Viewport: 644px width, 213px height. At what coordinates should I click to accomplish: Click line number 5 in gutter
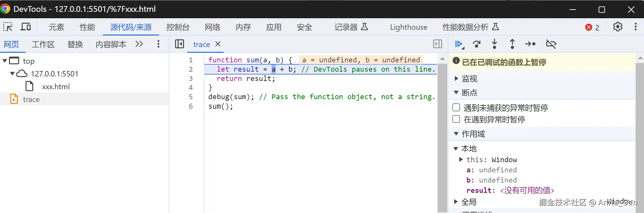tap(191, 97)
